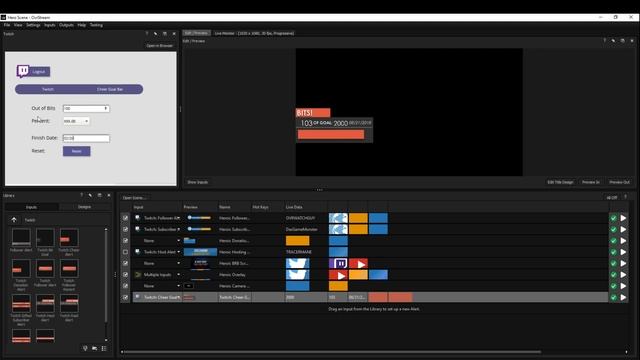Play the Twitch Follower Alert row
The width and height of the screenshot is (640, 360).
(623, 218)
